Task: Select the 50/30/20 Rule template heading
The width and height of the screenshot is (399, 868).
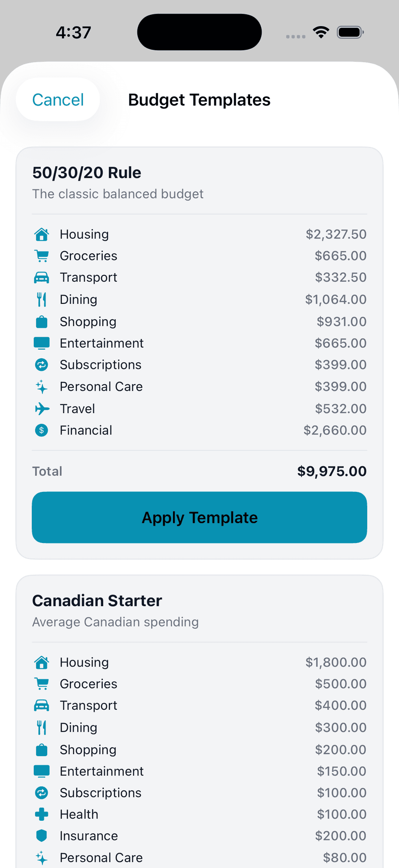Action: coord(87,173)
